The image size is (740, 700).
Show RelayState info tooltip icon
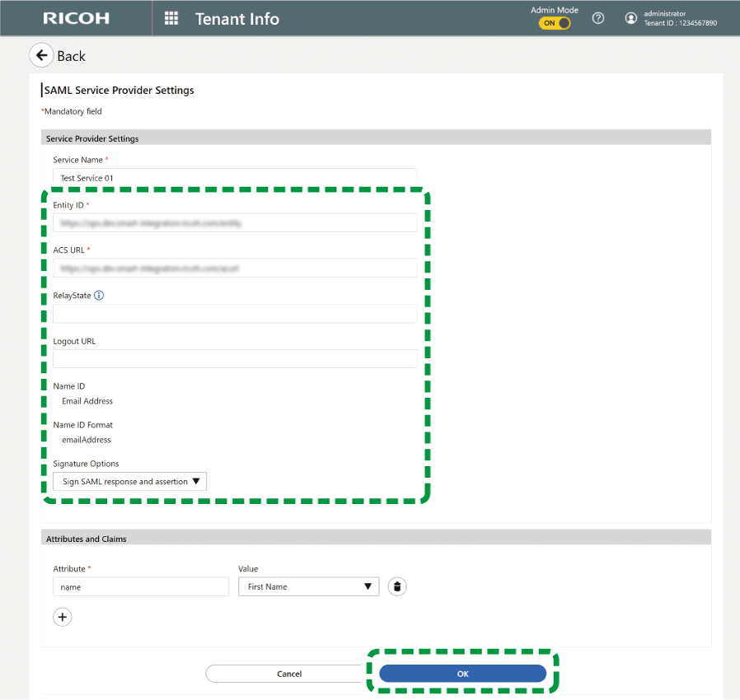pos(99,296)
